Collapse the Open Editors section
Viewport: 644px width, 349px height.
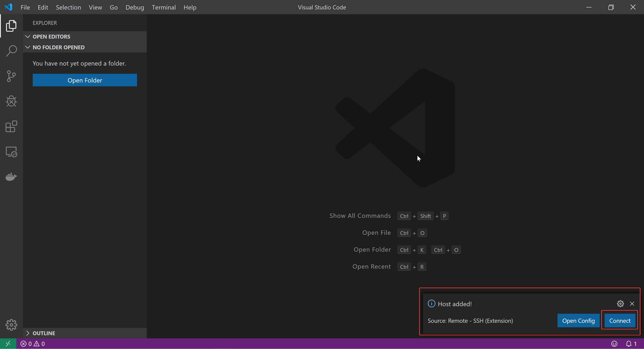(85, 37)
